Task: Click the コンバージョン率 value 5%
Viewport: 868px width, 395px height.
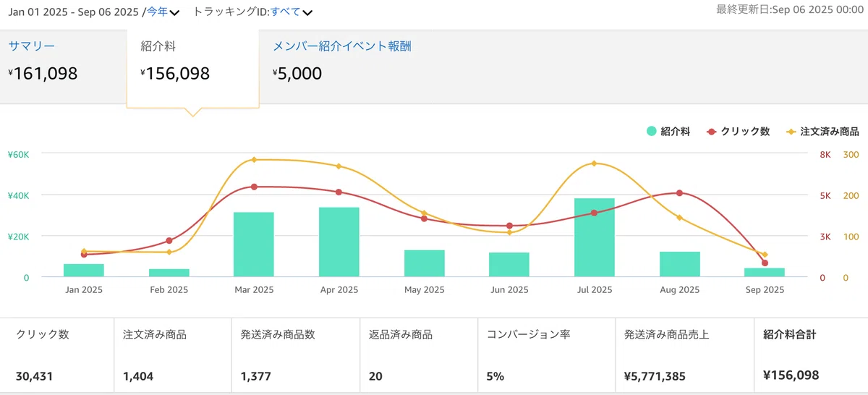Action: (x=495, y=376)
